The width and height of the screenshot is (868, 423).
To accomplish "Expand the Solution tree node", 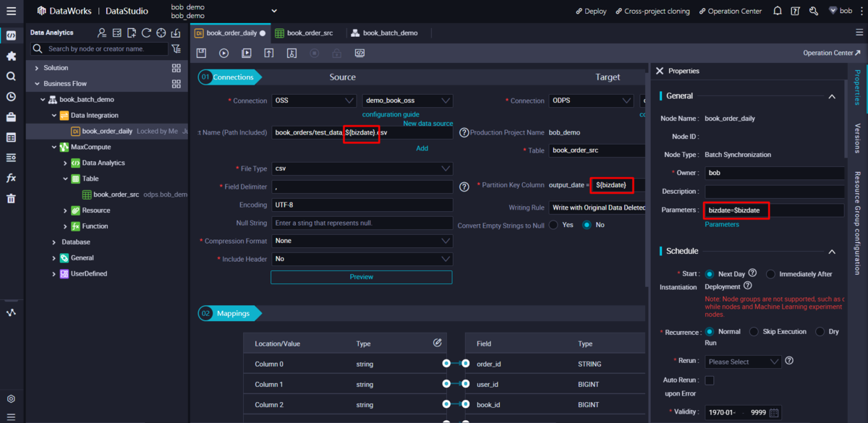I will tap(36, 68).
